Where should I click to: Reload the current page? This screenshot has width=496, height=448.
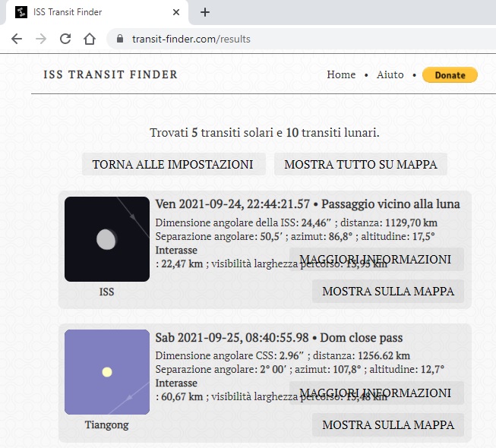point(65,39)
